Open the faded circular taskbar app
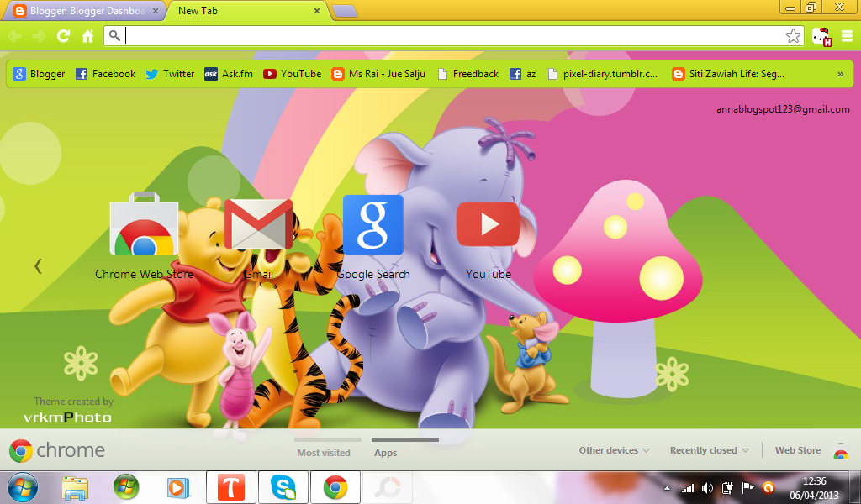Image resolution: width=861 pixels, height=504 pixels. pyautogui.click(x=388, y=487)
